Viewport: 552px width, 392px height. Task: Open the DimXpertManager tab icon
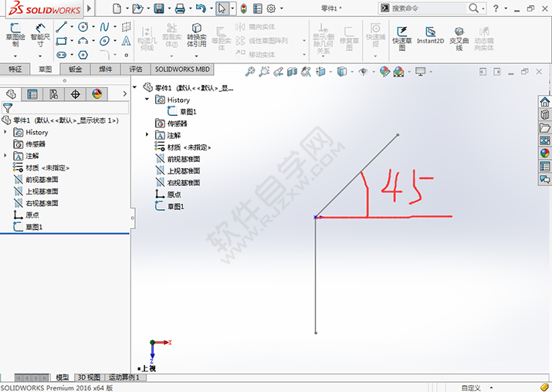76,94
